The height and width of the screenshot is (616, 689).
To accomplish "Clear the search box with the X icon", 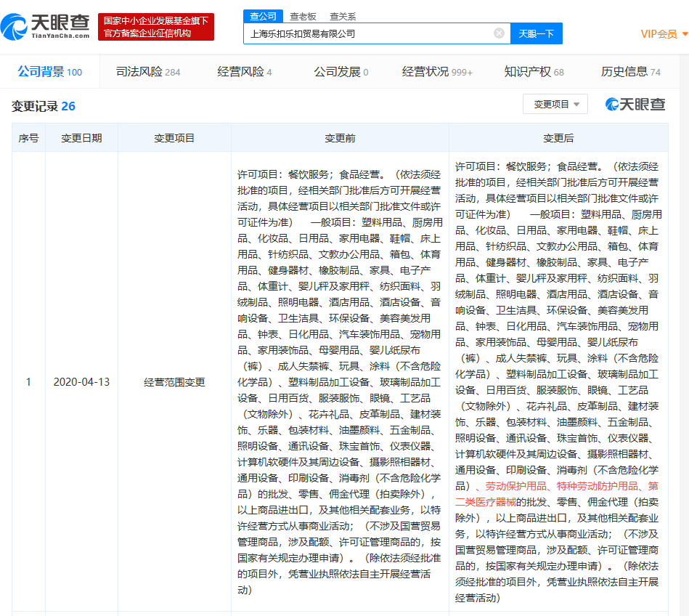I will click(x=499, y=33).
